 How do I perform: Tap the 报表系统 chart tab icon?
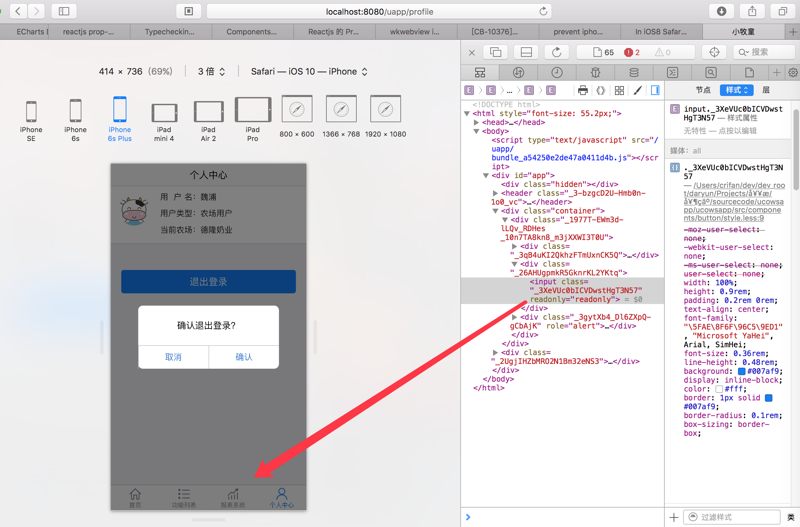(233, 497)
